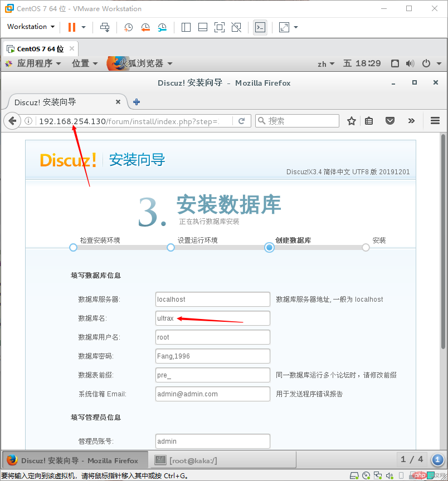Select the 检查安装环境 step circle
448x481 pixels.
click(73, 248)
